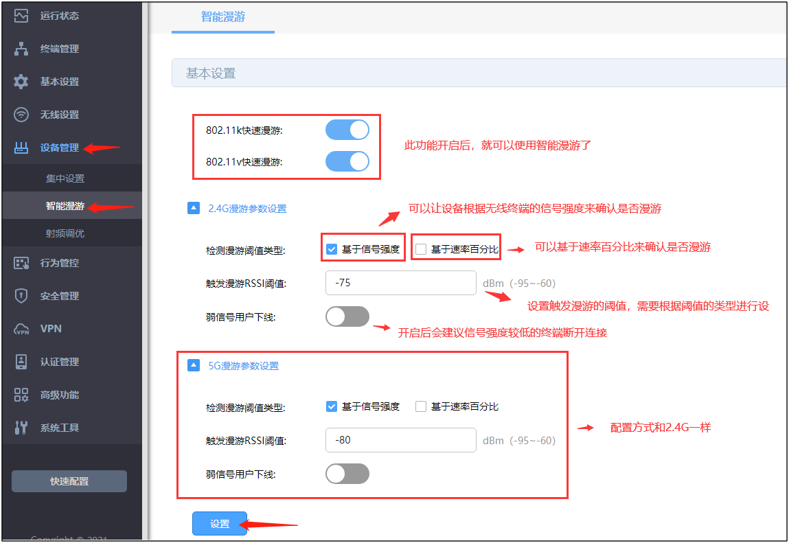Select the 射频调优 submenu item
The height and width of the screenshot is (543, 789).
tap(65, 233)
